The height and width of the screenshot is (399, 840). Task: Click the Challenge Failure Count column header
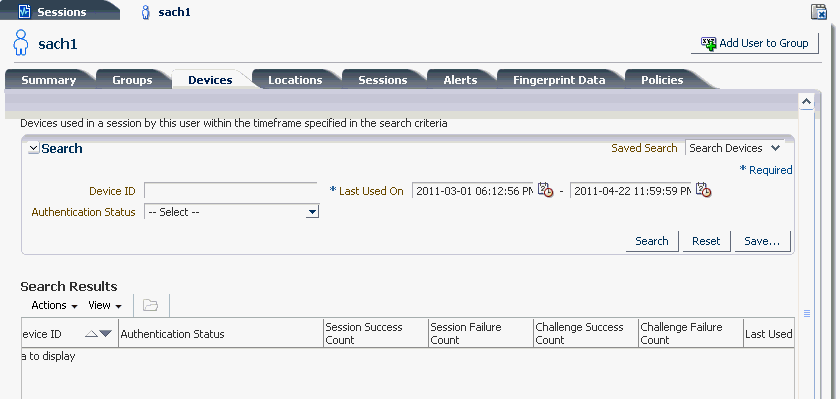click(x=691, y=334)
